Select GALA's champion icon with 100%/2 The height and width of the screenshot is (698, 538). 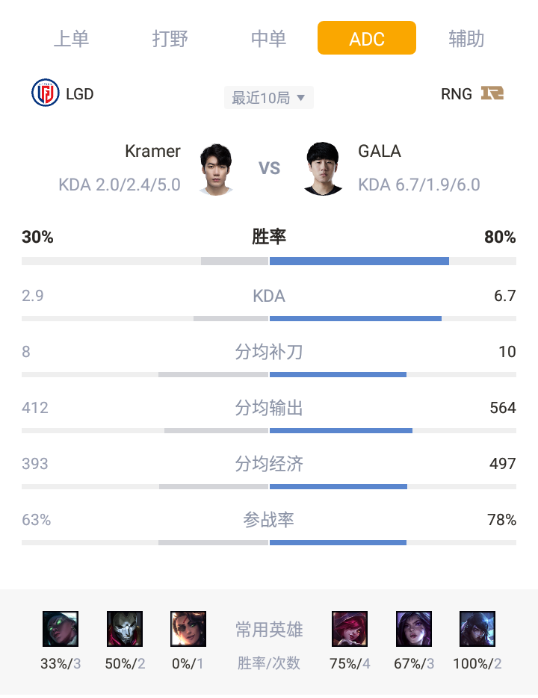click(x=477, y=629)
